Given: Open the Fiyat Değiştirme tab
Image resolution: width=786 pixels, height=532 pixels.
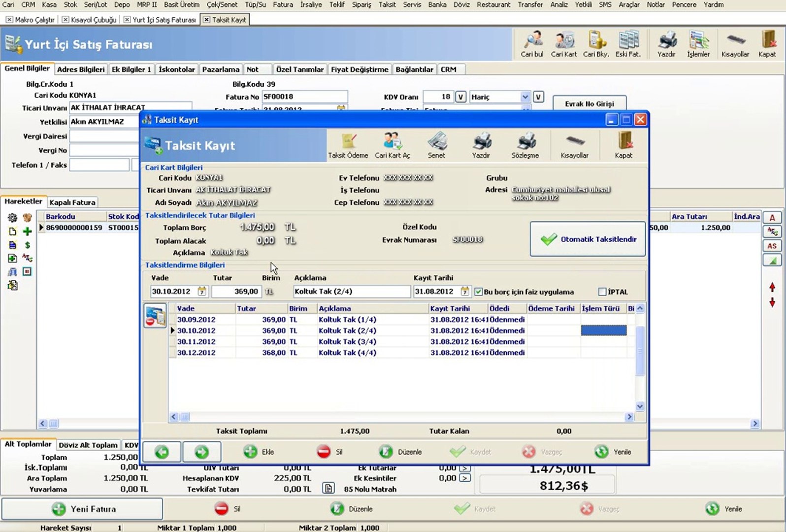Looking at the screenshot, I should pyautogui.click(x=360, y=69).
